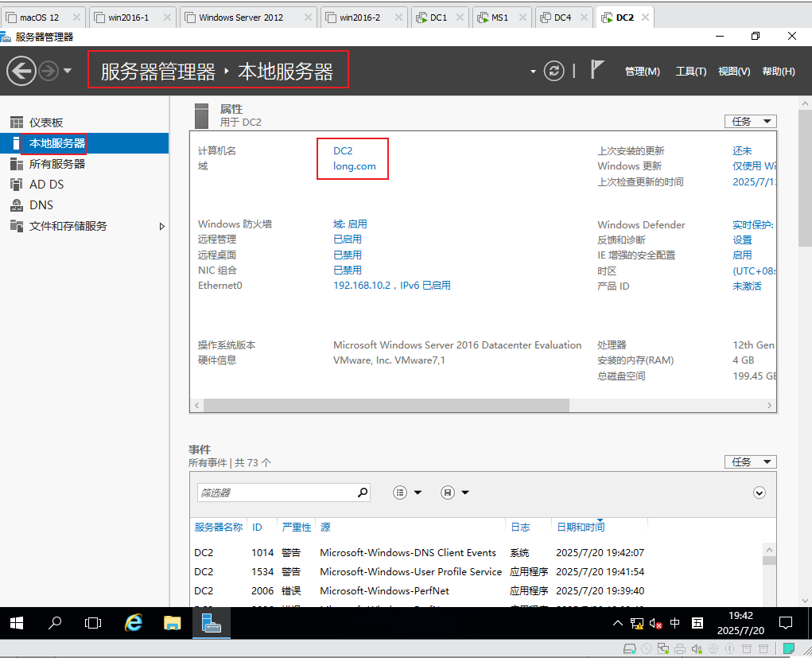
Task: Open dropdown arrow next to save icon
Action: (x=465, y=493)
